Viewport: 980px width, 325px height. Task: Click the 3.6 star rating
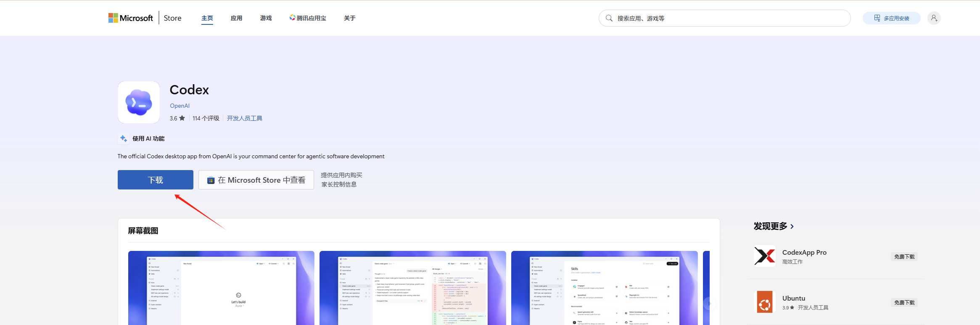(x=177, y=118)
